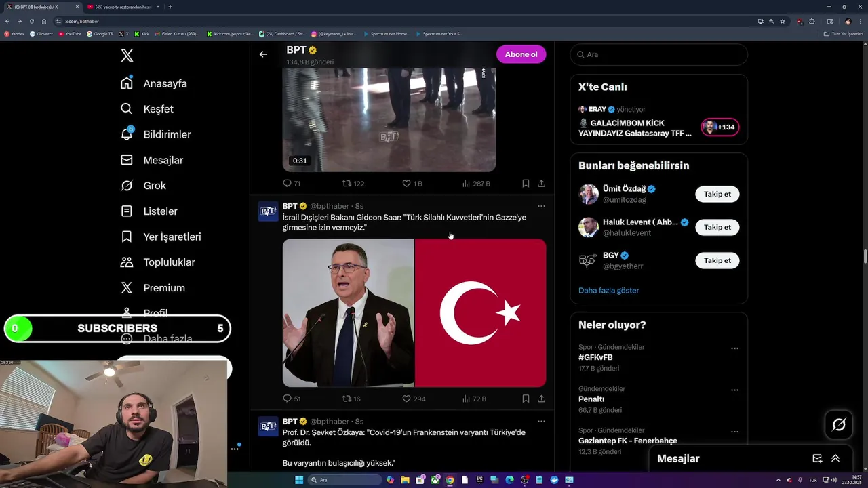Screen dimensions: 868x488
Task: Bookmark the video post
Action: (x=526, y=183)
